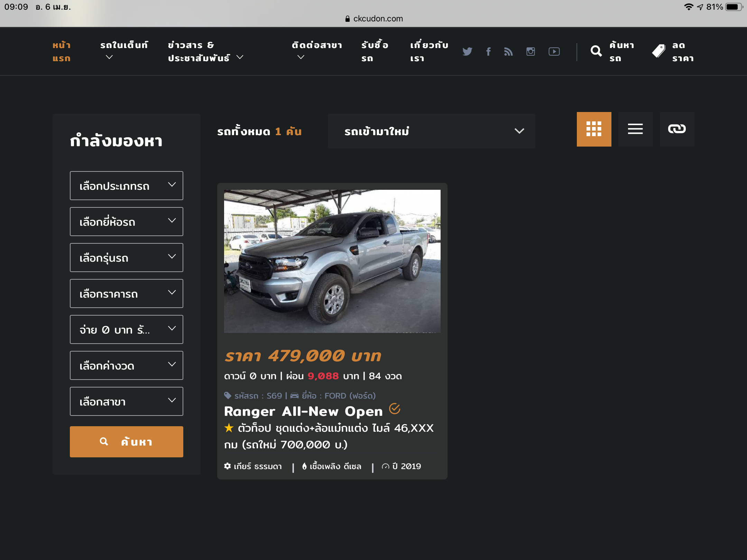747x560 pixels.
Task: Click the magnifier search car icon
Action: 596,52
